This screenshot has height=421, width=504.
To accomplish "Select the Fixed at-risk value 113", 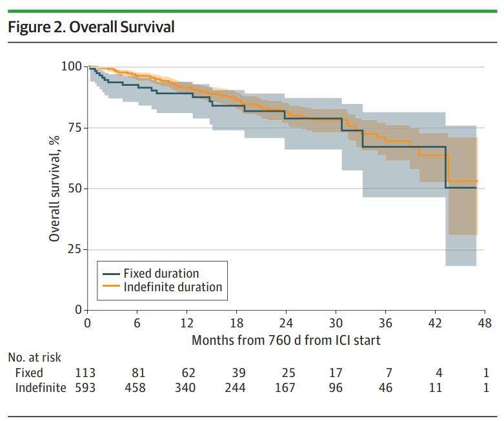I will 85,373.
